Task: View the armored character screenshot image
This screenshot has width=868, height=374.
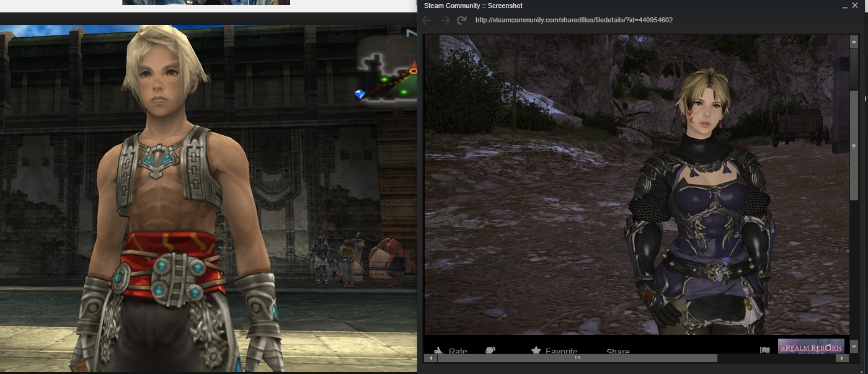Action: click(x=637, y=185)
